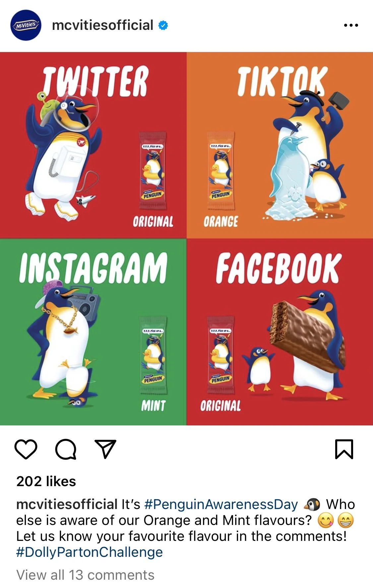
Task: Tap the Orange Penguin wrapper
Action: [x=221, y=171]
